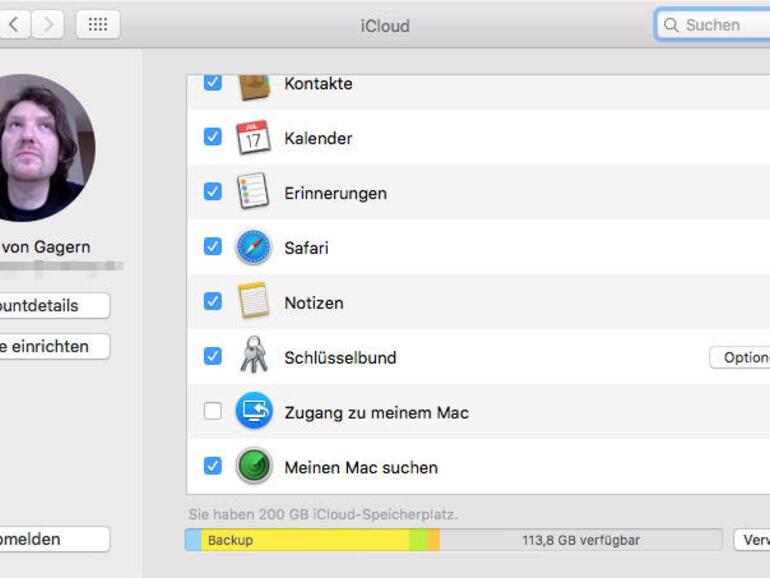Toggle the Kalender checkbox off
This screenshot has width=770, height=578.
[x=212, y=138]
